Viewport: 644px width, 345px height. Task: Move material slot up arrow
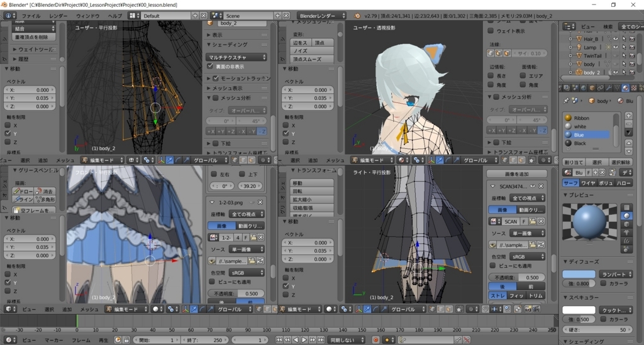(629, 143)
